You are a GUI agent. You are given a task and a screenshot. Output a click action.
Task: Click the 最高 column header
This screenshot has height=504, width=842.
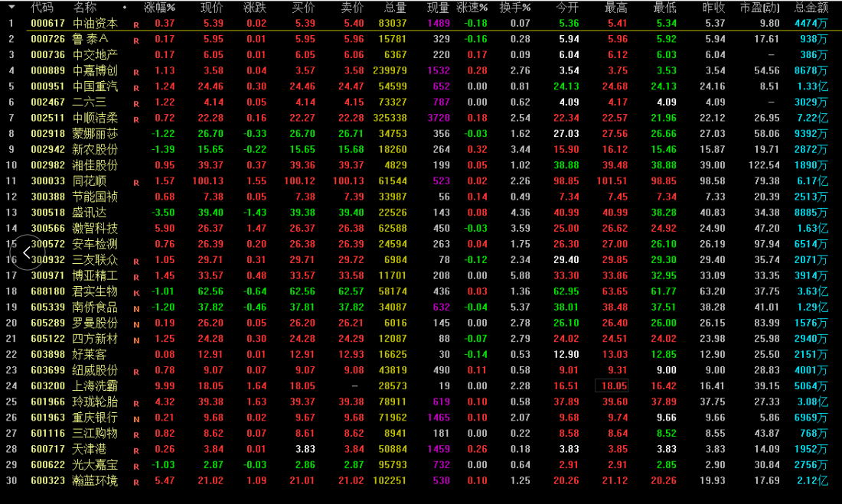pos(616,8)
